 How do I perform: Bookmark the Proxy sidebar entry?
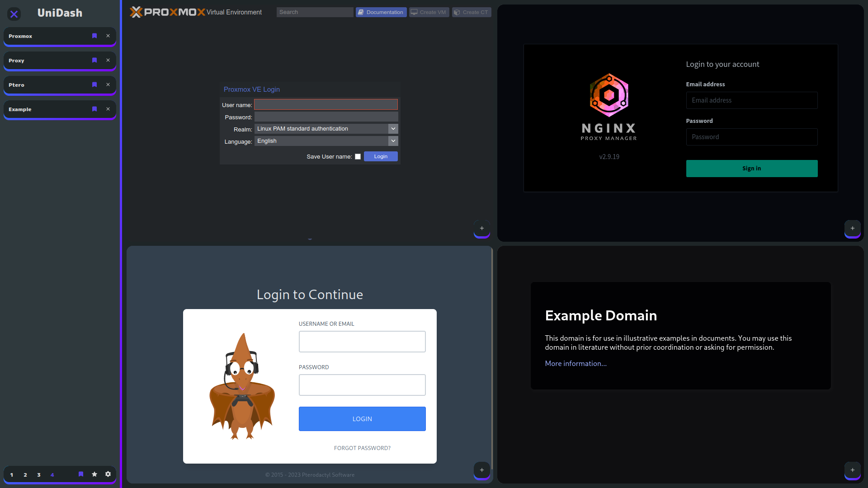(94, 60)
